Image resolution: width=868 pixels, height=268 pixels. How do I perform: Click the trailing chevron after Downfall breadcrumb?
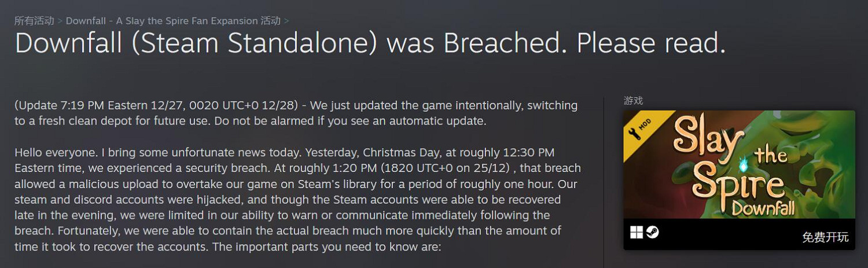point(286,21)
